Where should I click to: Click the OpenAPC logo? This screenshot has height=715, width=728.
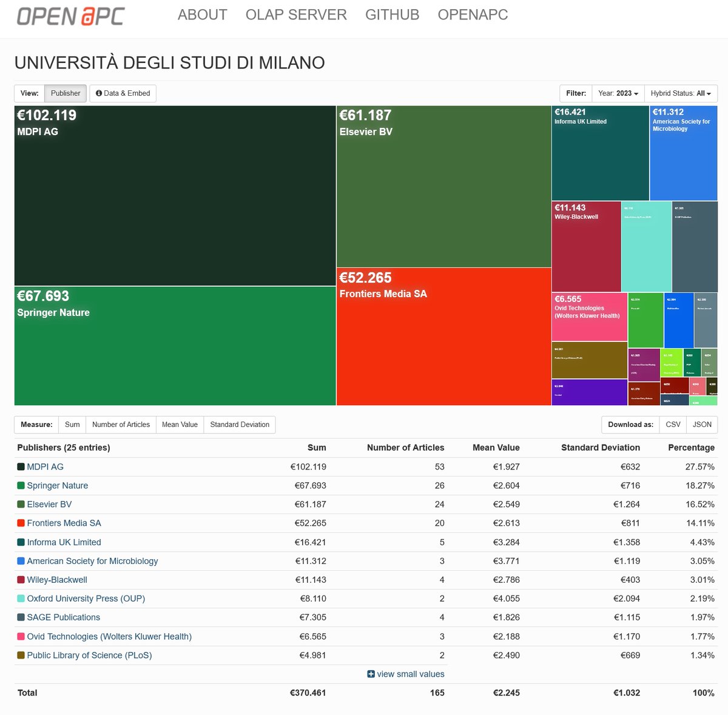point(71,16)
